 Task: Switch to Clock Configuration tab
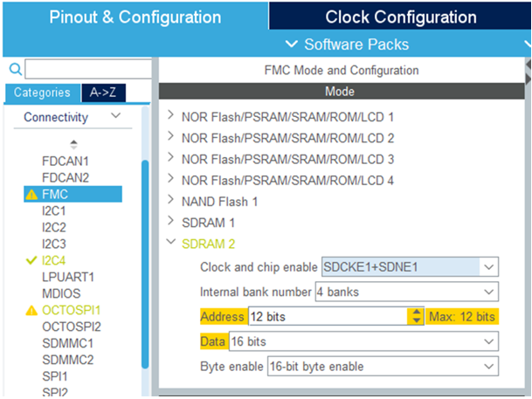(x=400, y=17)
